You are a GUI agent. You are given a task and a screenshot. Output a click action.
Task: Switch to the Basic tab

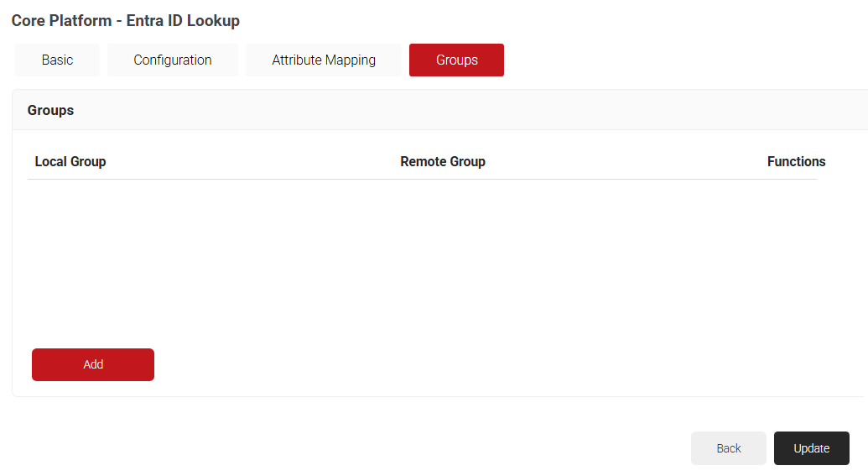[x=57, y=60]
